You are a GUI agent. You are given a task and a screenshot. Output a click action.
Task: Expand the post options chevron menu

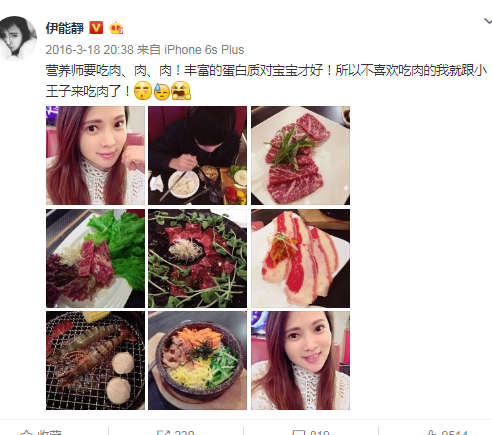488,22
